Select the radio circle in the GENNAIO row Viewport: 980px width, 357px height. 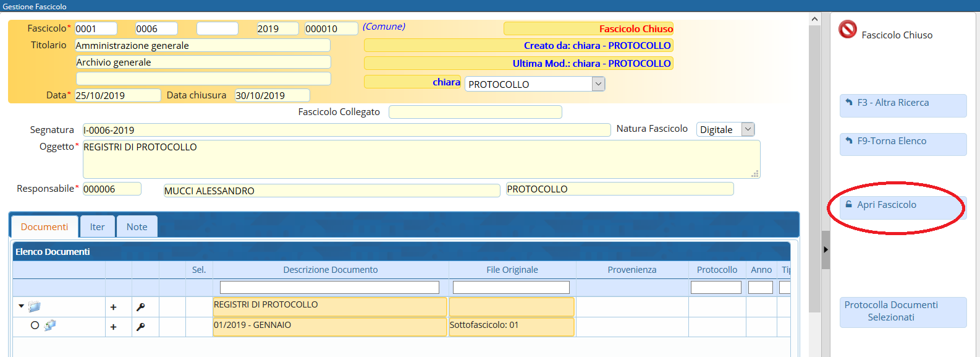point(35,325)
